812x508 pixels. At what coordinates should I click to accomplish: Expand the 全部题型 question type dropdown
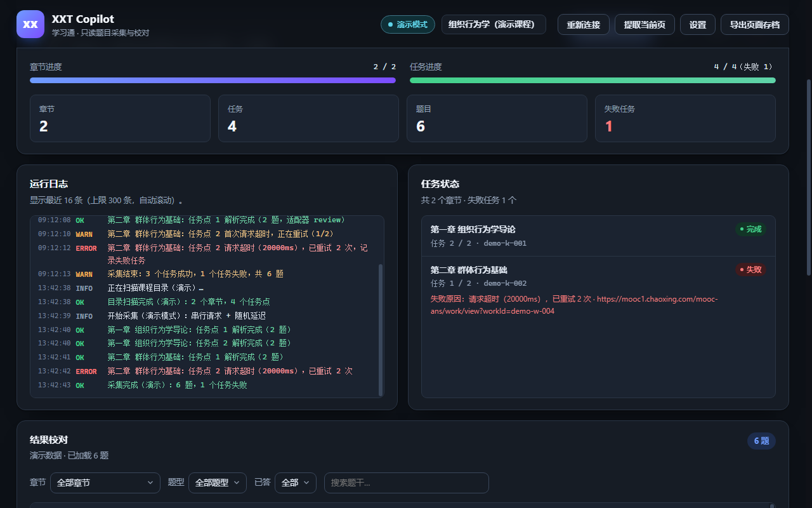click(218, 483)
